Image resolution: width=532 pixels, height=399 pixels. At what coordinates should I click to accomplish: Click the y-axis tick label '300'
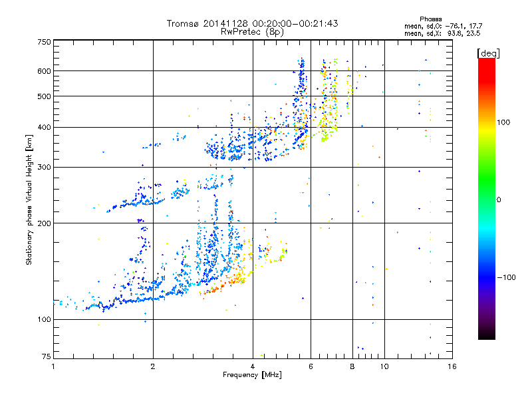tap(44, 168)
